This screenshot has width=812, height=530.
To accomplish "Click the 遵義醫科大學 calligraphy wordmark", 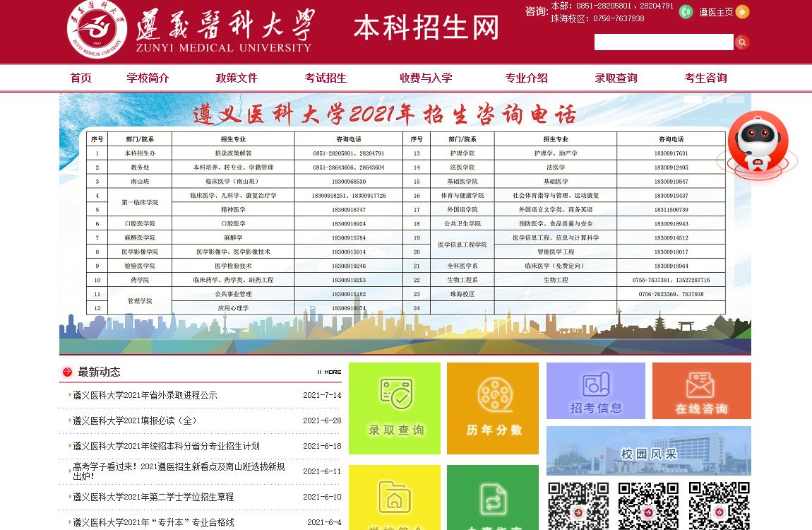I will point(225,24).
